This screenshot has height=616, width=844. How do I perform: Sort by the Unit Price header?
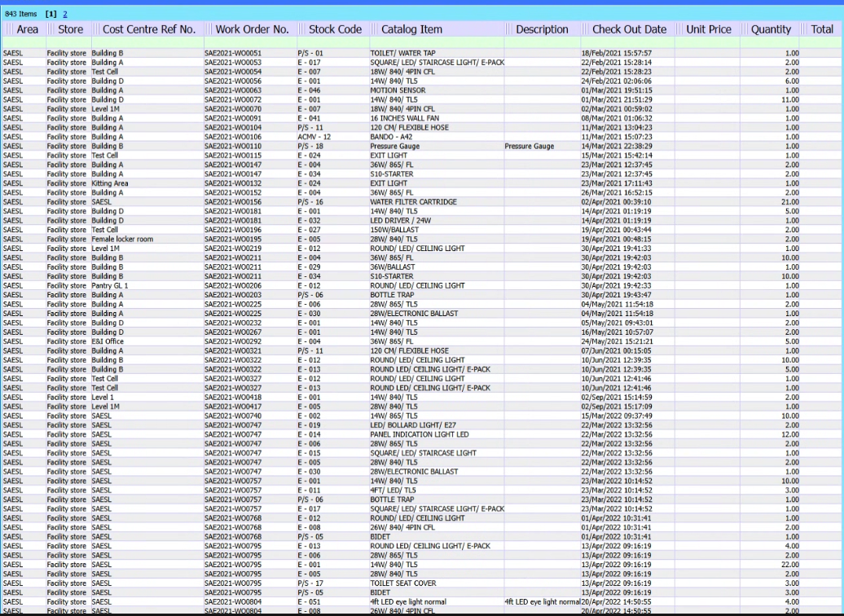[x=709, y=29]
